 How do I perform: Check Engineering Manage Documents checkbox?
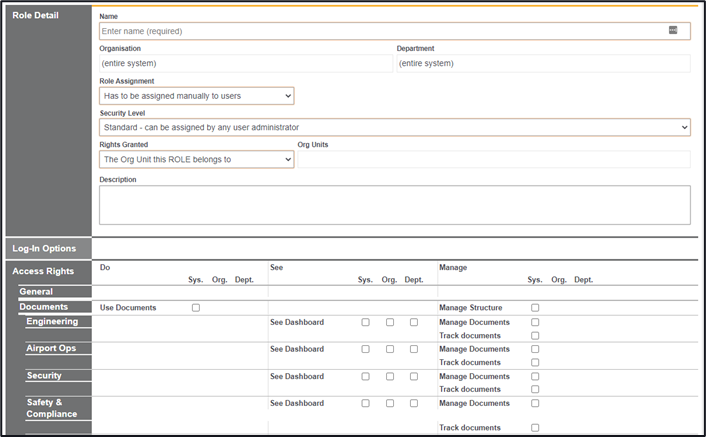pyautogui.click(x=535, y=322)
